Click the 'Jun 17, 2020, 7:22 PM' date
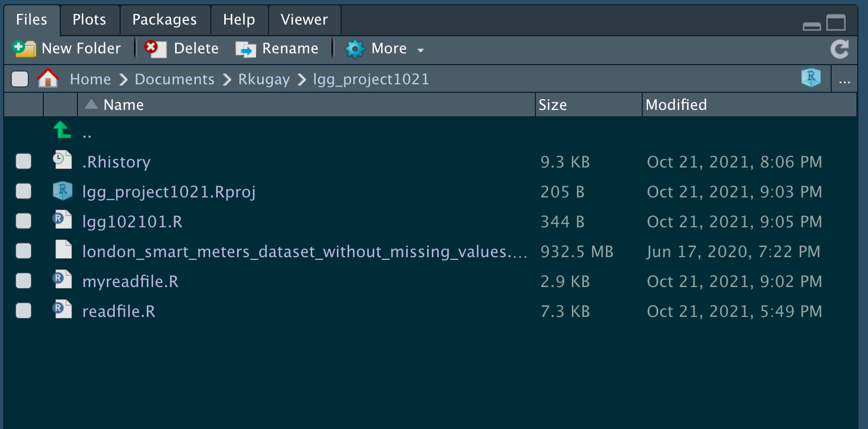Image resolution: width=868 pixels, height=429 pixels. click(x=733, y=251)
